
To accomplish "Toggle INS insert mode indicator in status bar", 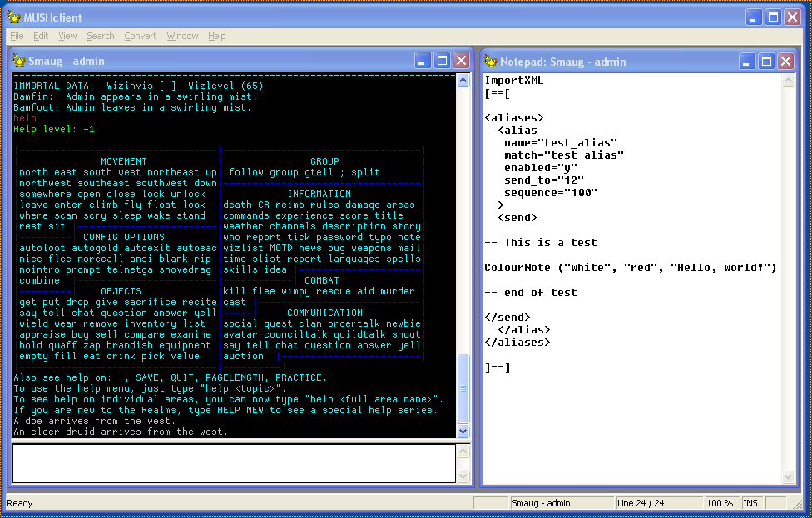I will (750, 503).
